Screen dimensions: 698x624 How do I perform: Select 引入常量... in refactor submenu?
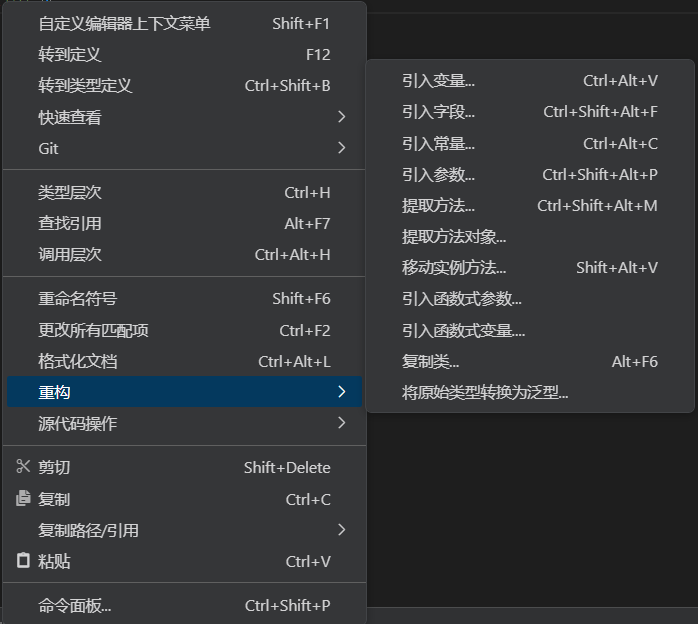pos(530,144)
